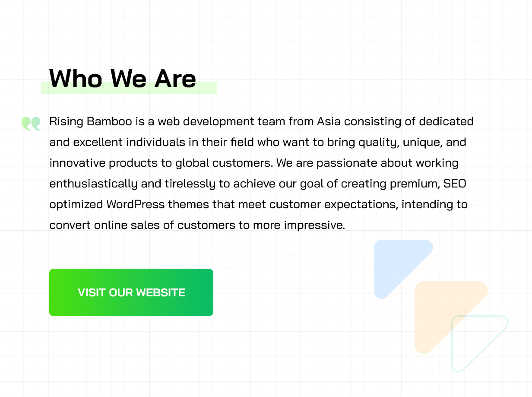Click the word SEO in the paragraph
The height and width of the screenshot is (397, 532).
pyautogui.click(x=455, y=184)
